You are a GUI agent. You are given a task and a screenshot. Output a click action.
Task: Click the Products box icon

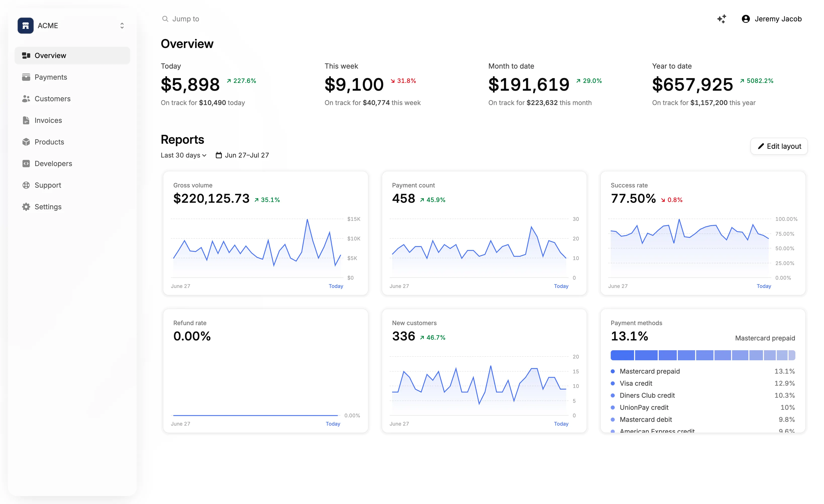click(26, 142)
